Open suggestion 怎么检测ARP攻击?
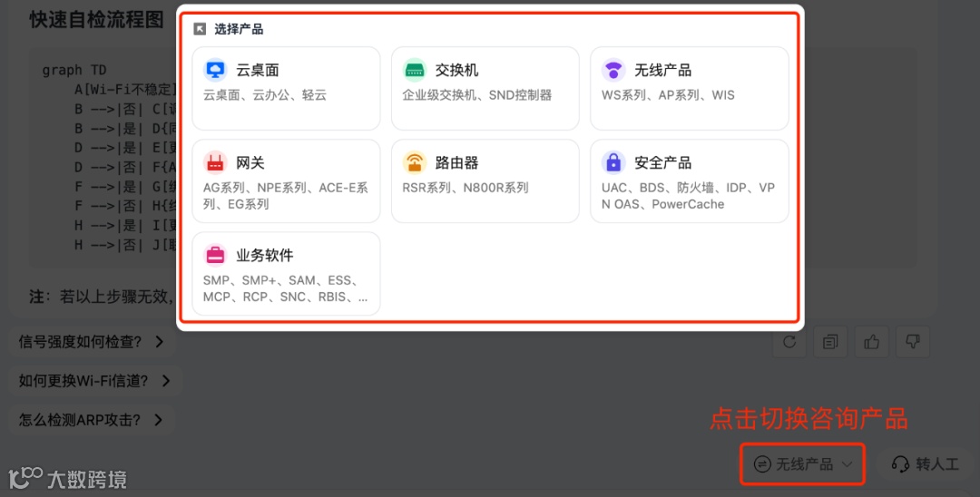This screenshot has height=497, width=980. (x=92, y=420)
